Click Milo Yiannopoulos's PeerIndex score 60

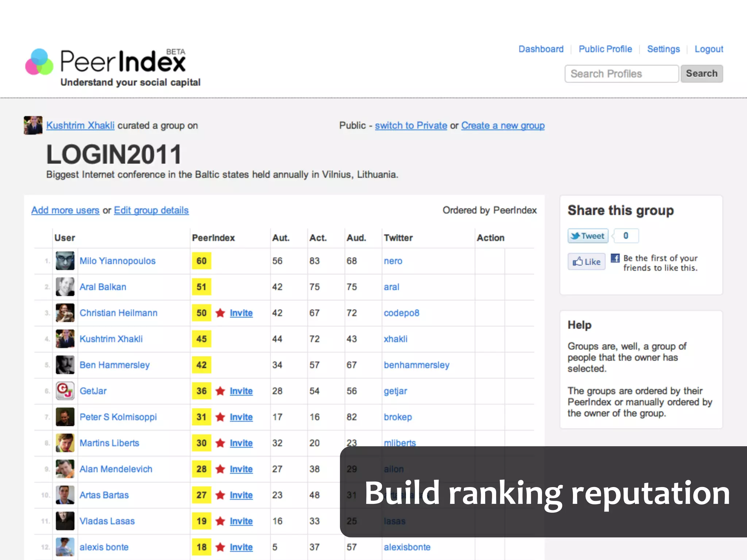201,261
